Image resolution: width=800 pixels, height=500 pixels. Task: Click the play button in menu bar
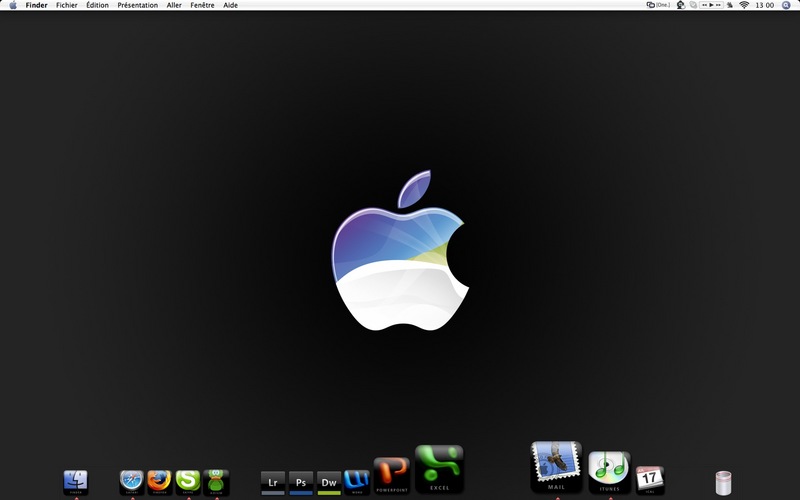coord(711,5)
